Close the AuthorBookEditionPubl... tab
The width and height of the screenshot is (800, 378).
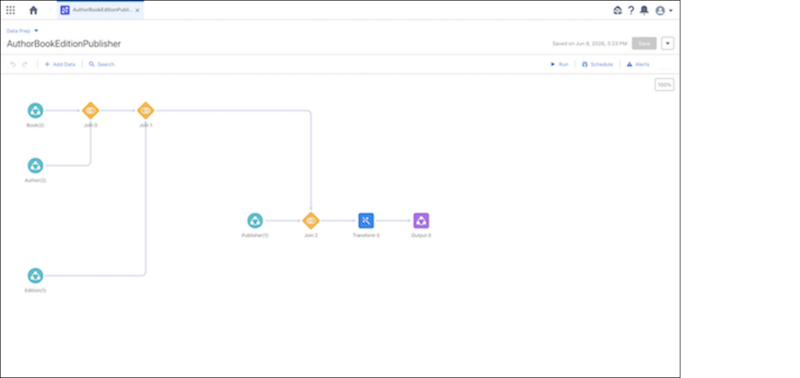coord(137,10)
